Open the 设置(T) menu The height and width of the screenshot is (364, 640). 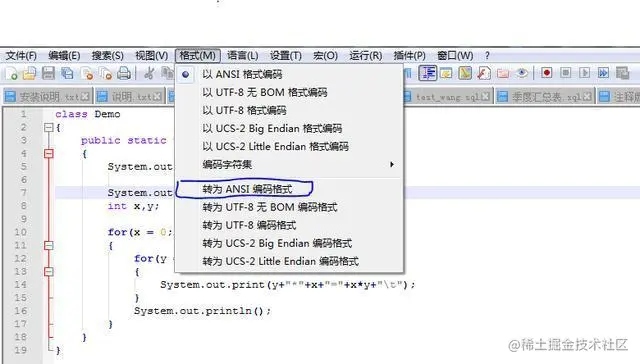pyautogui.click(x=286, y=55)
